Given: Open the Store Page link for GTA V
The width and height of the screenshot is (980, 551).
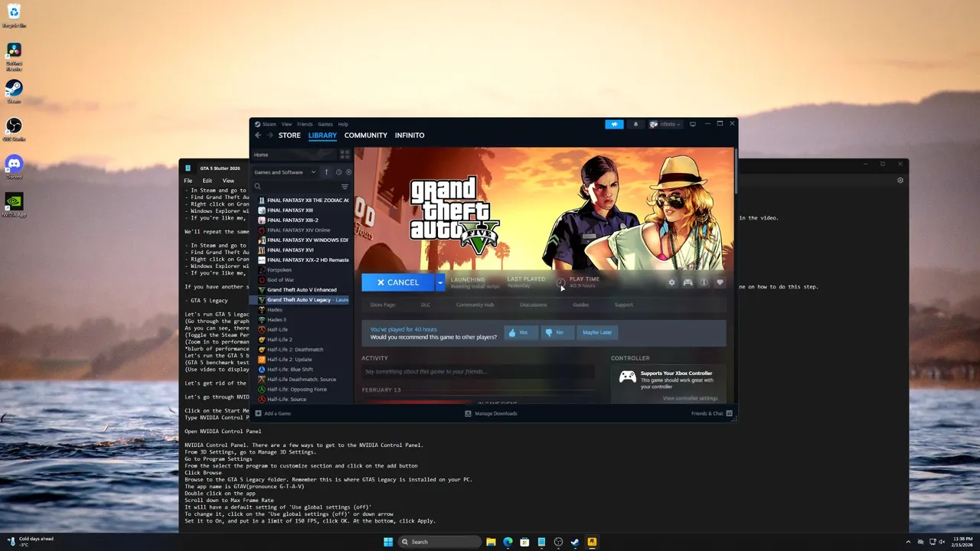Looking at the screenshot, I should [383, 305].
